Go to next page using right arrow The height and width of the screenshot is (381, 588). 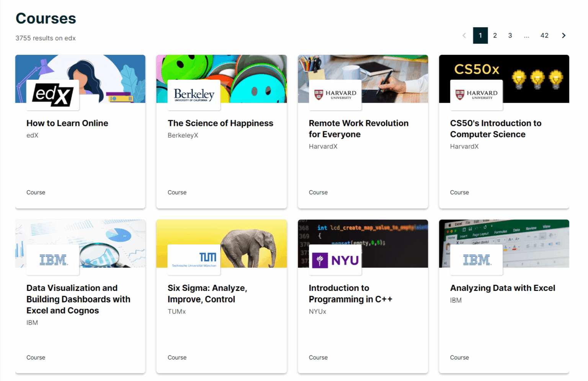[563, 35]
